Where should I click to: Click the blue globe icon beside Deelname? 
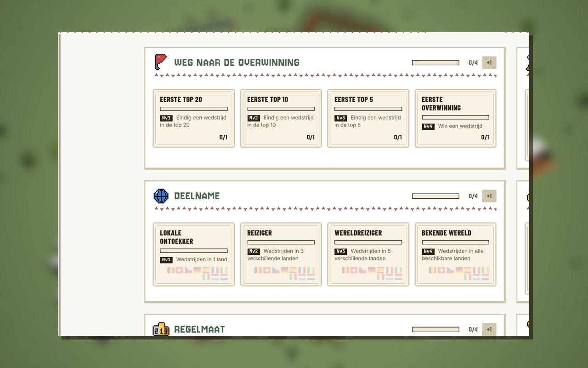point(161,196)
